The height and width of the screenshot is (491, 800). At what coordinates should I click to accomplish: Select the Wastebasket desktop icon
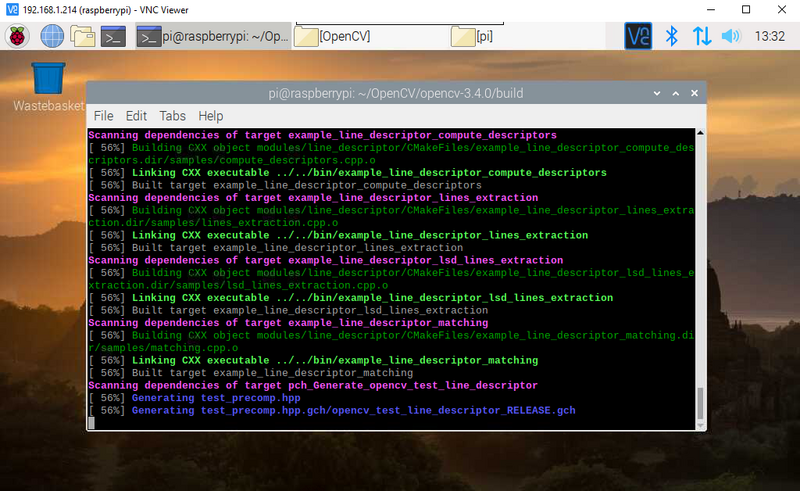coord(48,87)
